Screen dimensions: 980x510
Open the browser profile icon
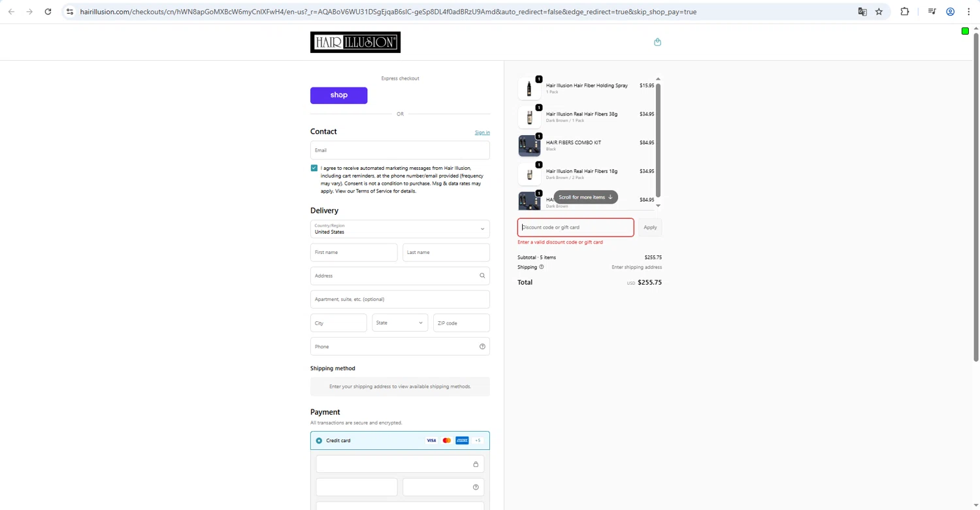click(x=951, y=12)
